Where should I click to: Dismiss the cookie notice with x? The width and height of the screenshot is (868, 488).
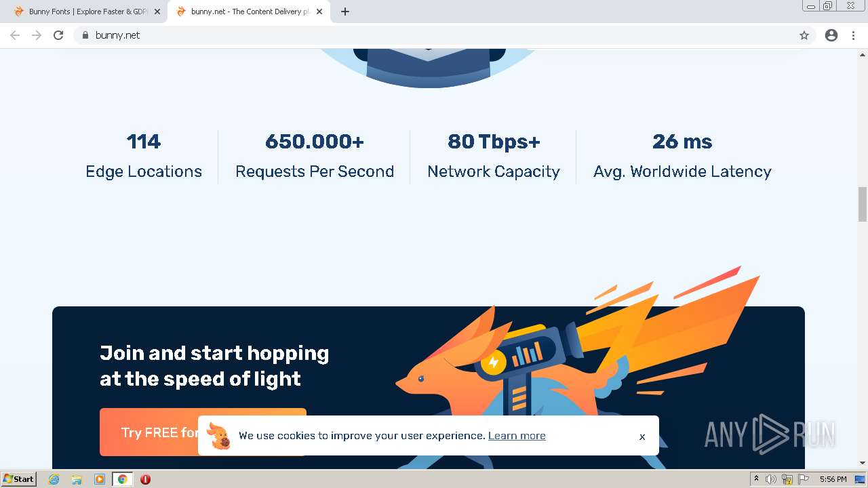tap(642, 436)
